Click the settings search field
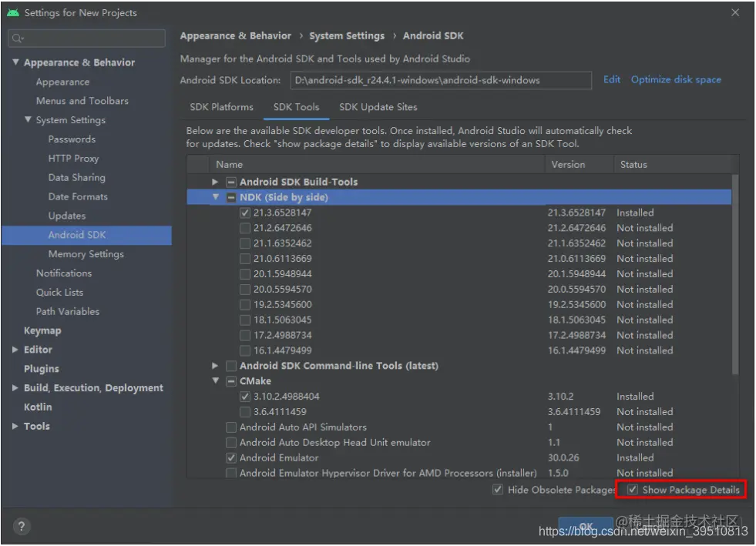 87,38
